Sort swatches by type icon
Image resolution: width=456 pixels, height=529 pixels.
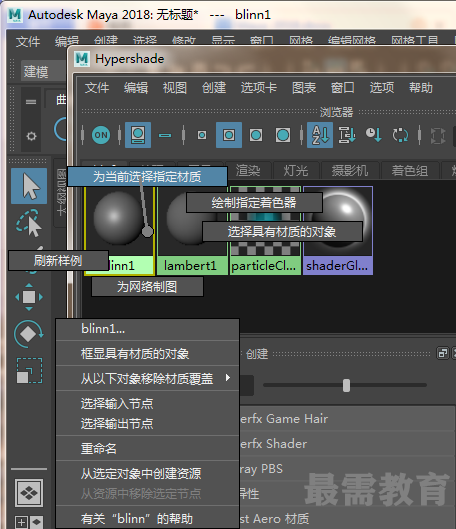(x=347, y=135)
